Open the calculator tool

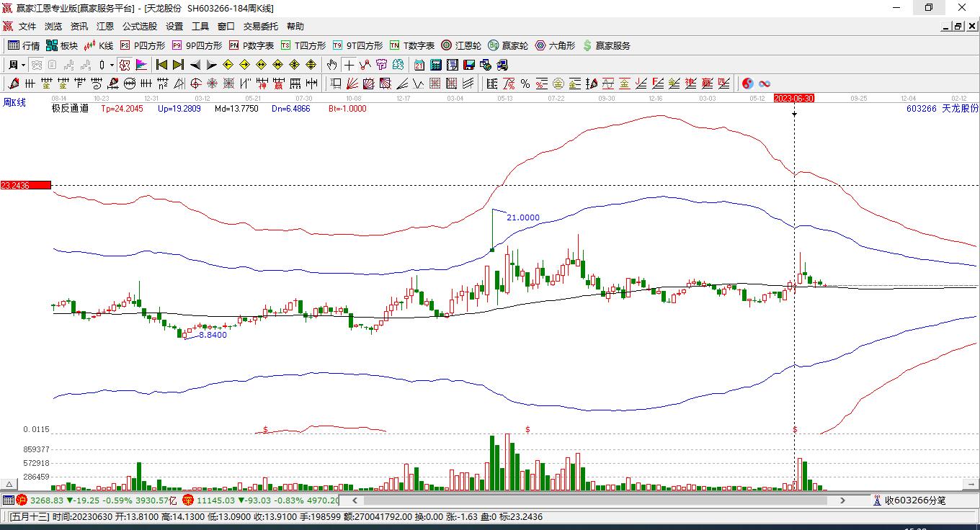pos(435,65)
